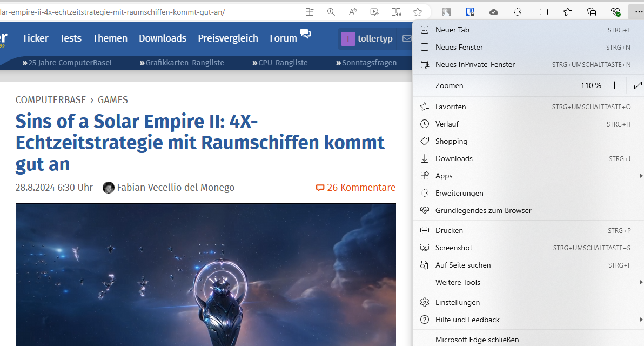Choose Neues Fenster menu entry

pyautogui.click(x=528, y=47)
